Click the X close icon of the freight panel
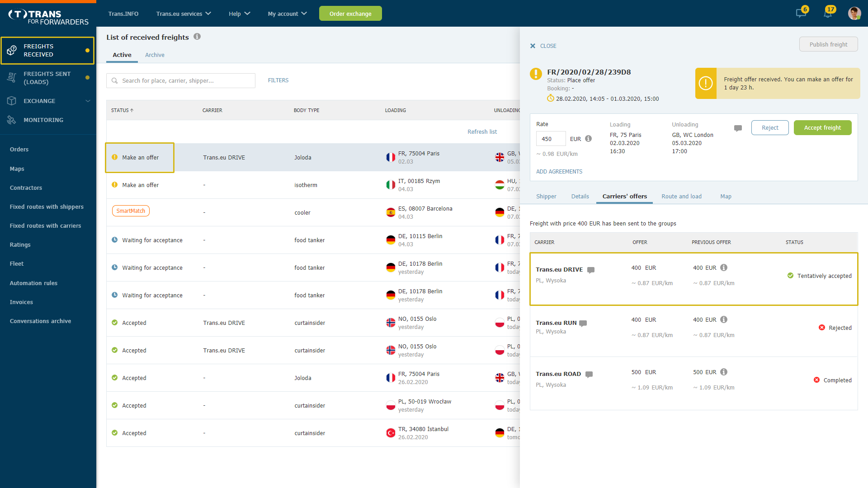 coord(533,46)
